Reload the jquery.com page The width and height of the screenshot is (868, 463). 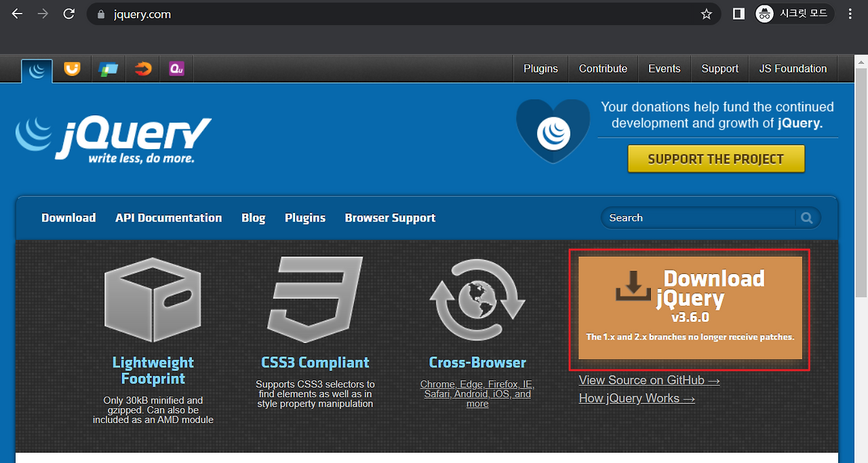(x=68, y=14)
